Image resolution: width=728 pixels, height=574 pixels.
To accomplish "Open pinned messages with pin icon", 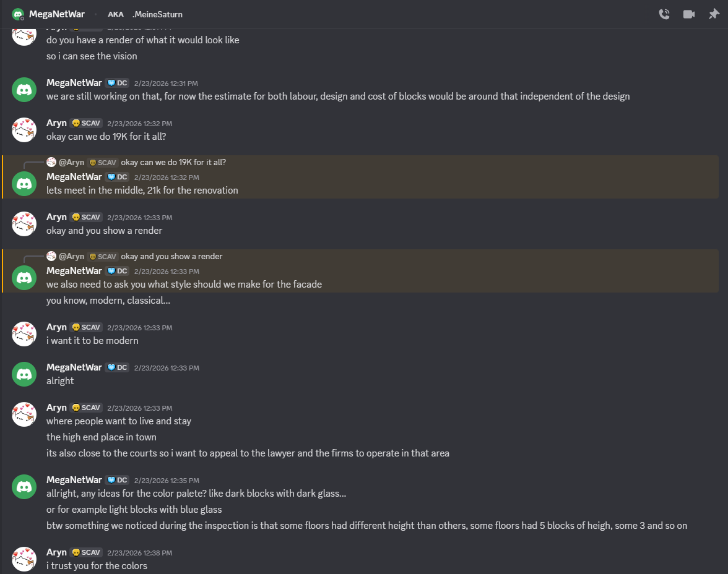I will 714,14.
